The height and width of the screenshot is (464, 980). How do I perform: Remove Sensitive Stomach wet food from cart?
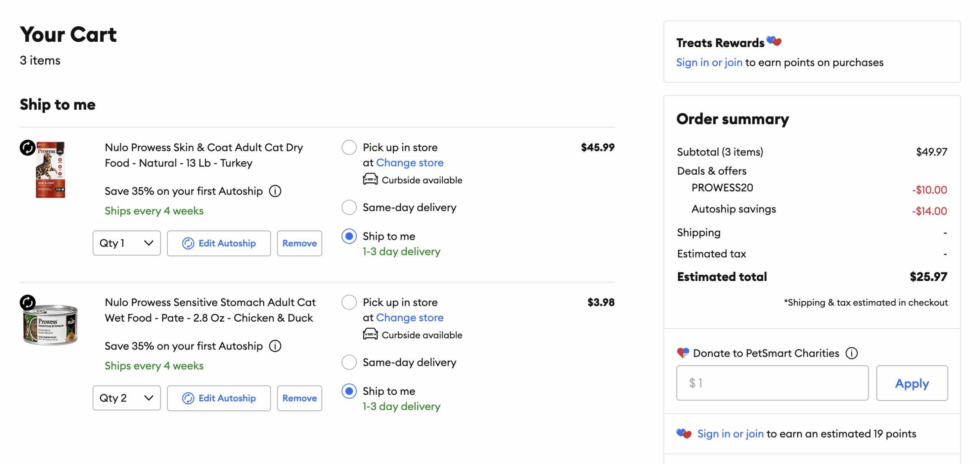[299, 398]
